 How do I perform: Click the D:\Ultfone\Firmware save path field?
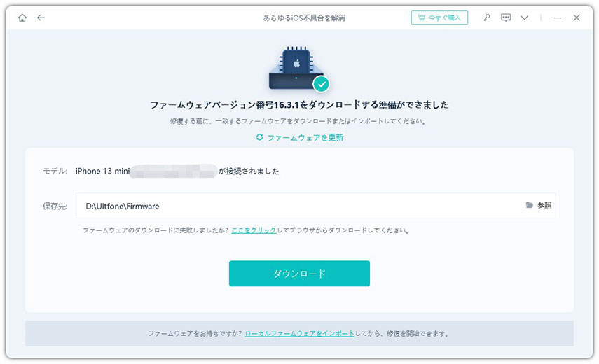point(294,206)
